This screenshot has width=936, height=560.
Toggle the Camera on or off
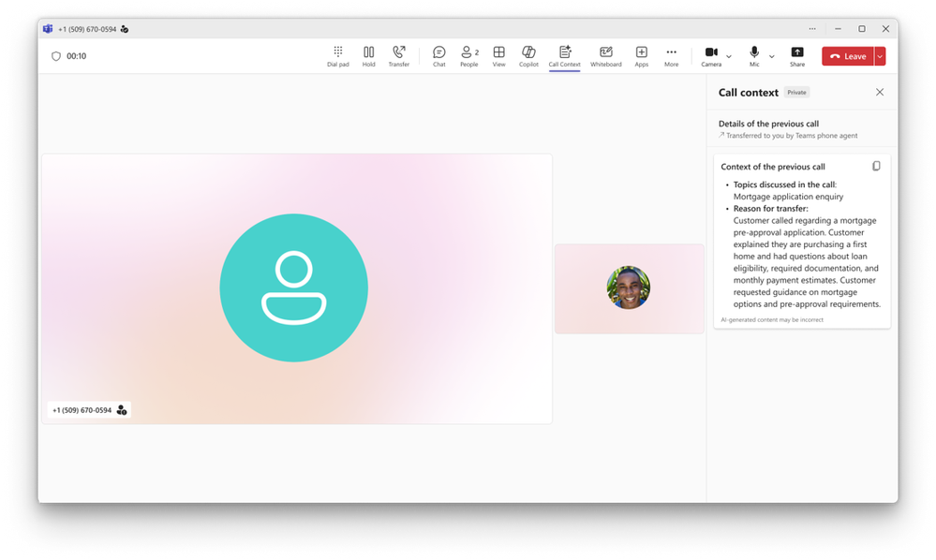click(x=711, y=56)
